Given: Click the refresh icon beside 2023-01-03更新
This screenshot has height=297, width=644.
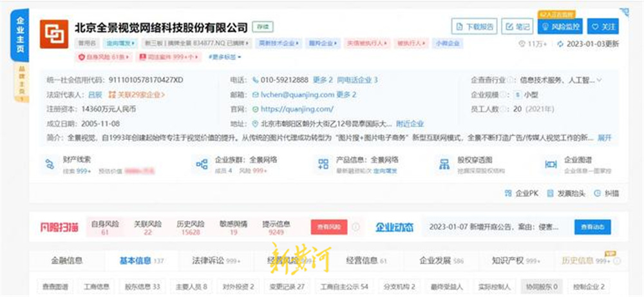Looking at the screenshot, I should 560,44.
